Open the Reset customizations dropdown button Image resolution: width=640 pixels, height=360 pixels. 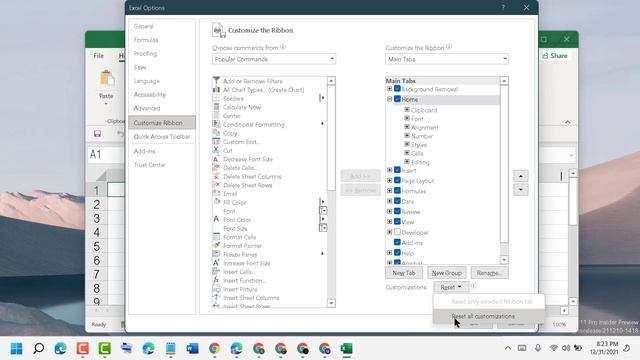tap(451, 287)
